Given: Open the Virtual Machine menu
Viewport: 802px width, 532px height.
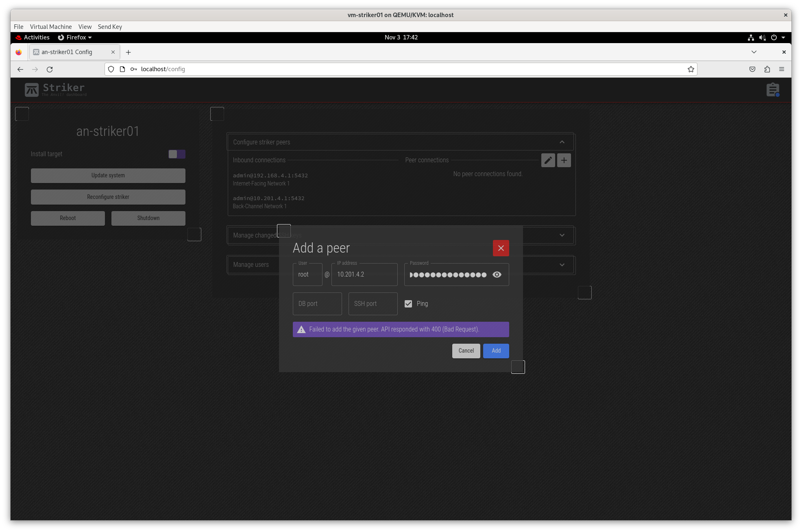Looking at the screenshot, I should [x=51, y=27].
